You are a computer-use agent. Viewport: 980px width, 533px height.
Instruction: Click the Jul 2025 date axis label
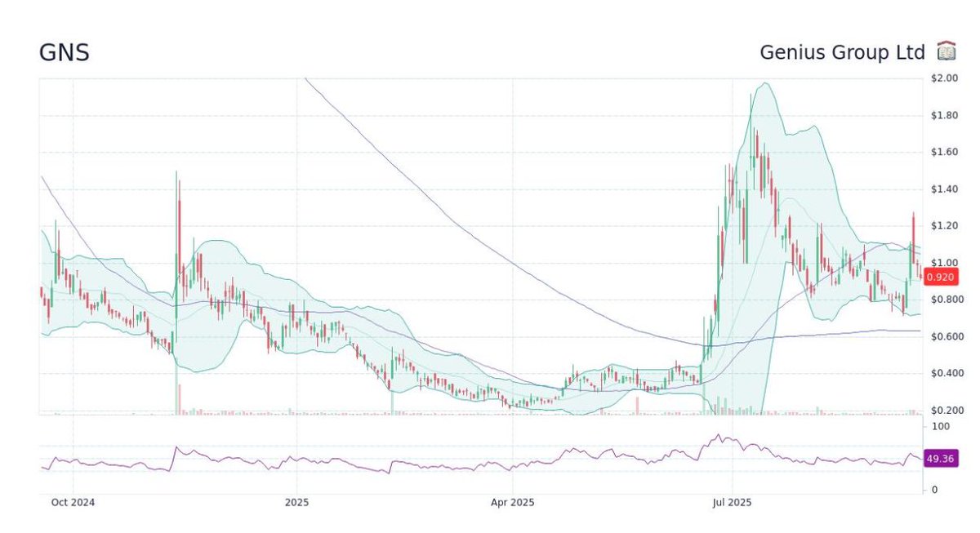pyautogui.click(x=733, y=502)
